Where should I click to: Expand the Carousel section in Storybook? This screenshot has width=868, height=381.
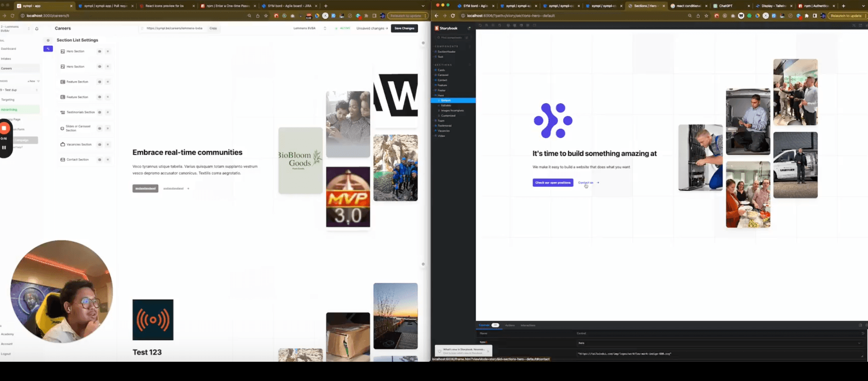coord(442,75)
